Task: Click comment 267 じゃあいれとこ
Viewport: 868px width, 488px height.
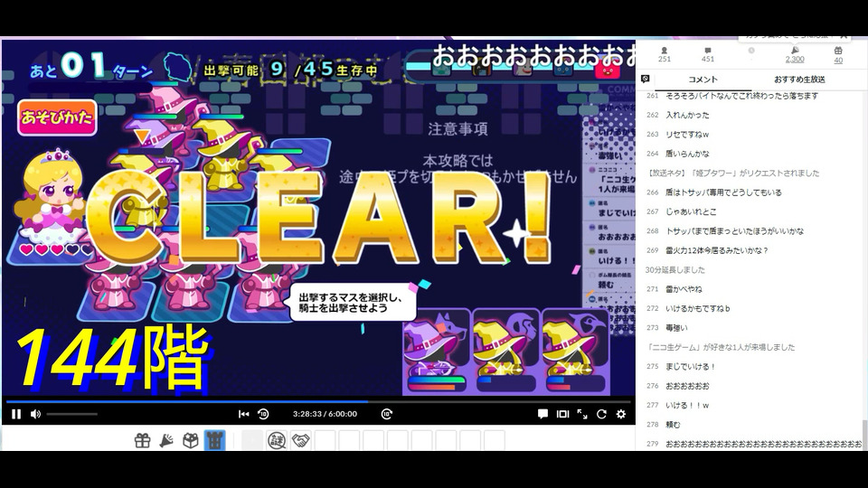Action: tap(691, 211)
